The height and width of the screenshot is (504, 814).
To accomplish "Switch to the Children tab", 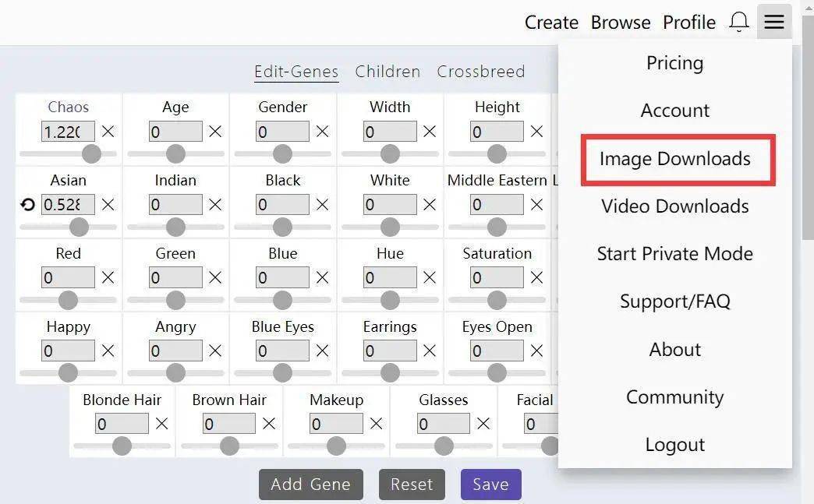I will pos(388,72).
